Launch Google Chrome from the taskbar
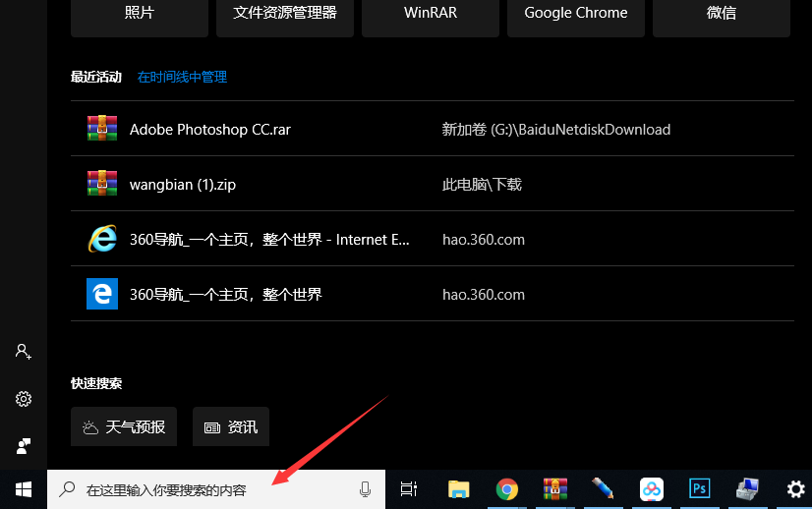812x509 pixels. pyautogui.click(x=507, y=489)
